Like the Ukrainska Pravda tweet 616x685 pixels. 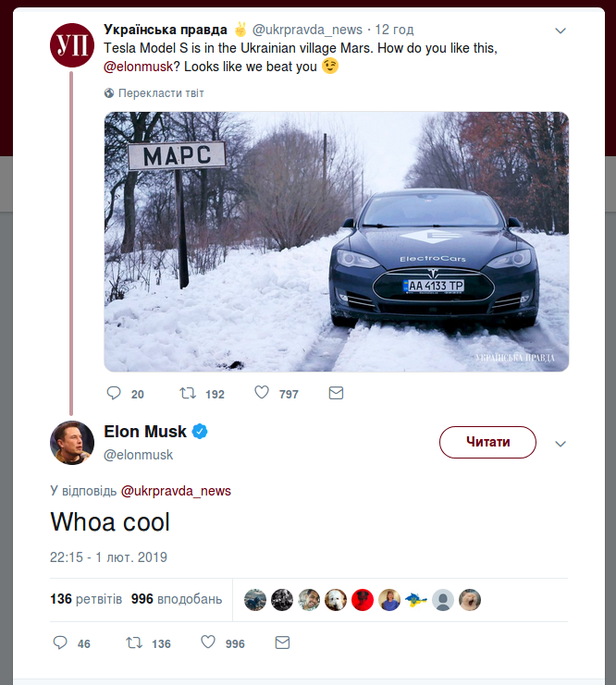coord(262,393)
